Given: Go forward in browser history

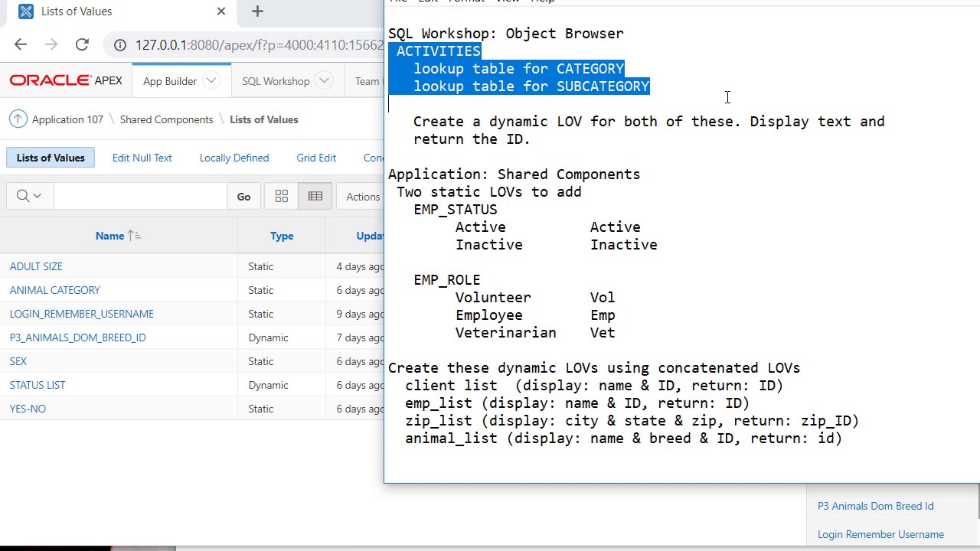Looking at the screenshot, I should (x=51, y=45).
